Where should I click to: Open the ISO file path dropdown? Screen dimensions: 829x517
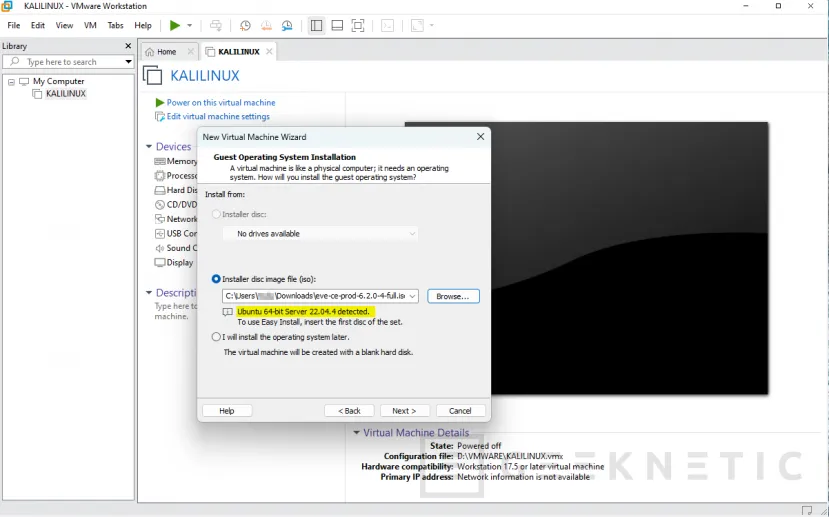[x=412, y=296]
